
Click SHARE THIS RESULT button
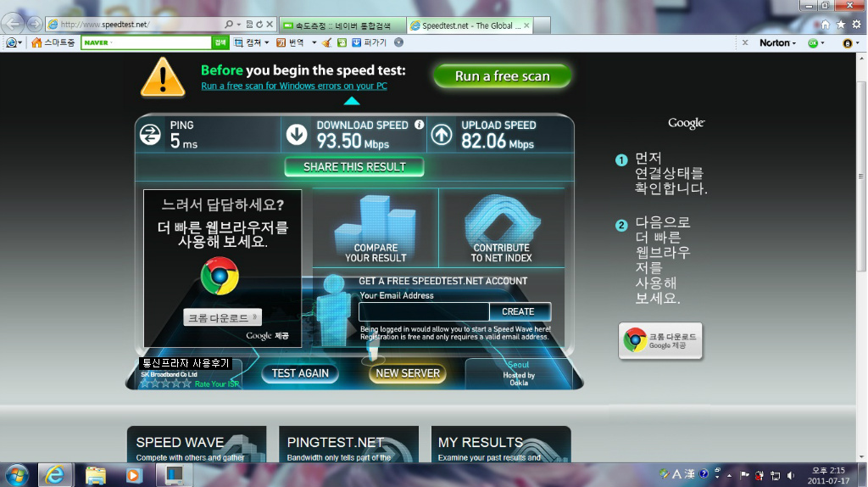tap(354, 167)
